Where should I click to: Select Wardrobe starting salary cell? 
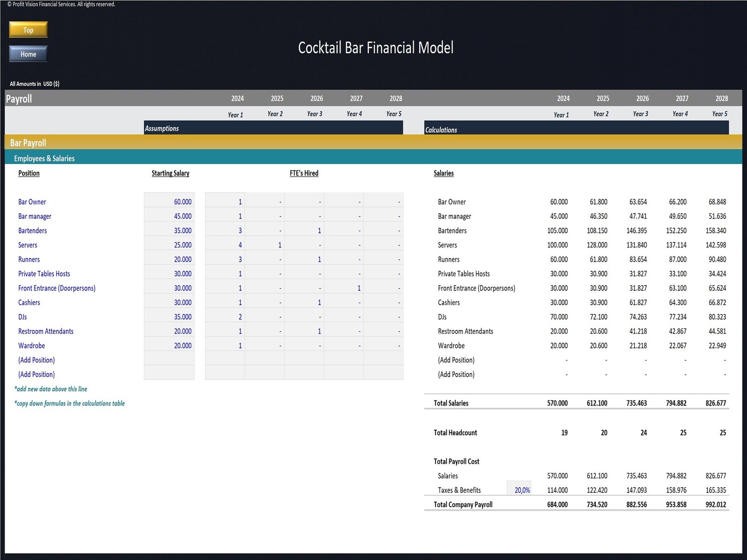tap(169, 346)
